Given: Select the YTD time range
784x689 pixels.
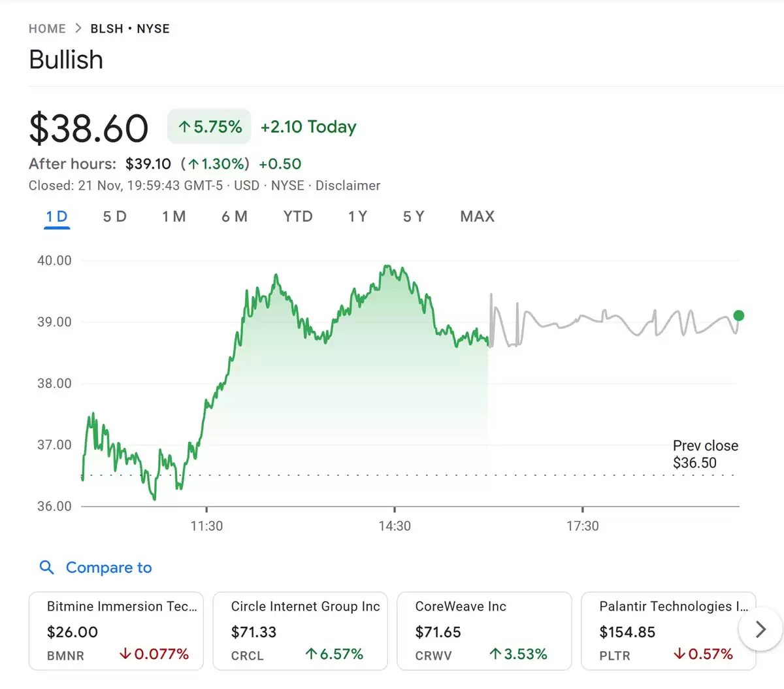Looking at the screenshot, I should coord(298,216).
